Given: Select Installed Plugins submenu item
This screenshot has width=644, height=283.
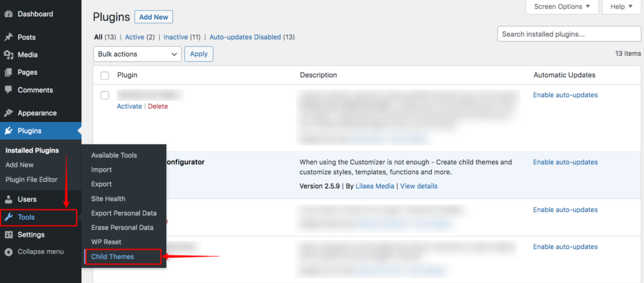Looking at the screenshot, I should pos(32,150).
